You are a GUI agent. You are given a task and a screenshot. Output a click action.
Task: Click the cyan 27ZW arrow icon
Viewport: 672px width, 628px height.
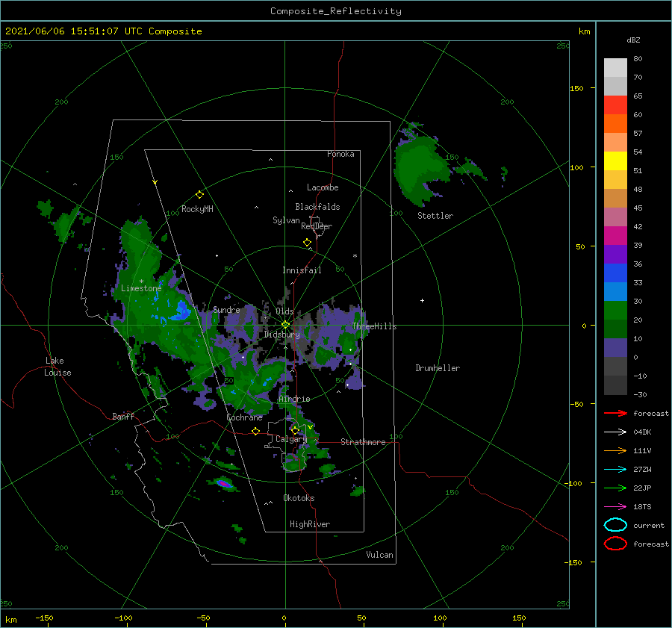tap(615, 470)
